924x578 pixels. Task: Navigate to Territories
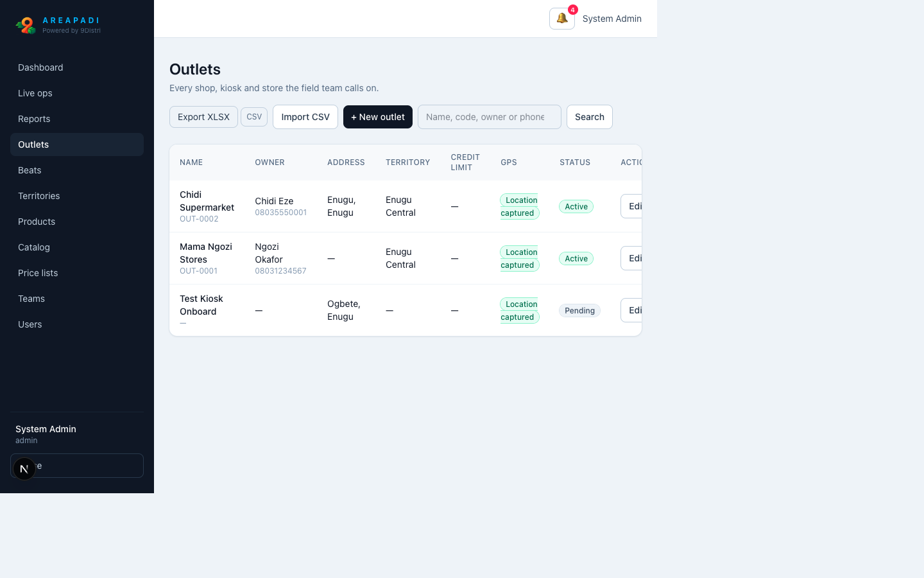point(77,196)
